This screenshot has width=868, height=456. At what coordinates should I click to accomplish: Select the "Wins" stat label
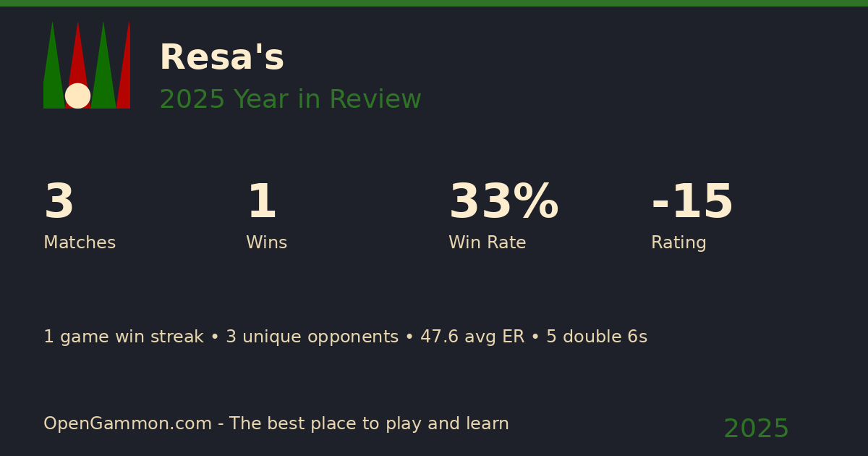[x=266, y=243]
